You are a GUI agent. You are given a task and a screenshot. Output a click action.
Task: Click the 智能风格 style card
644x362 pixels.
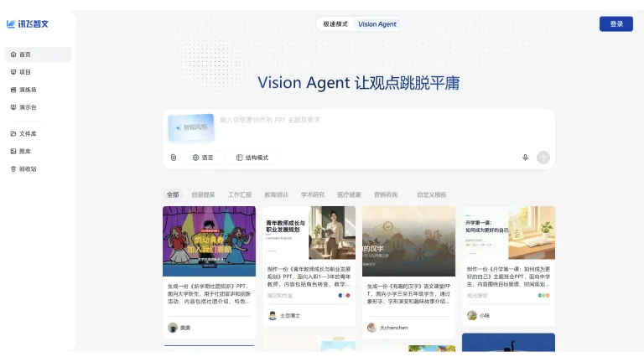[x=191, y=127]
